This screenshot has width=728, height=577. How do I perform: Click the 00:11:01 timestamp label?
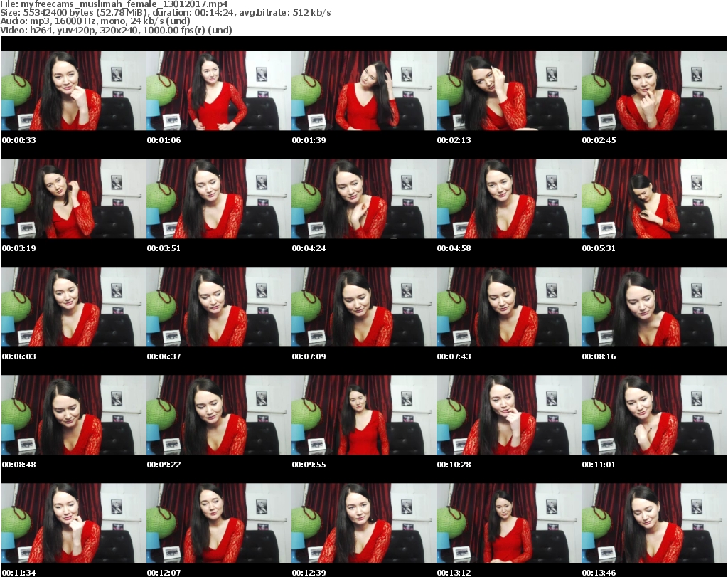(599, 465)
